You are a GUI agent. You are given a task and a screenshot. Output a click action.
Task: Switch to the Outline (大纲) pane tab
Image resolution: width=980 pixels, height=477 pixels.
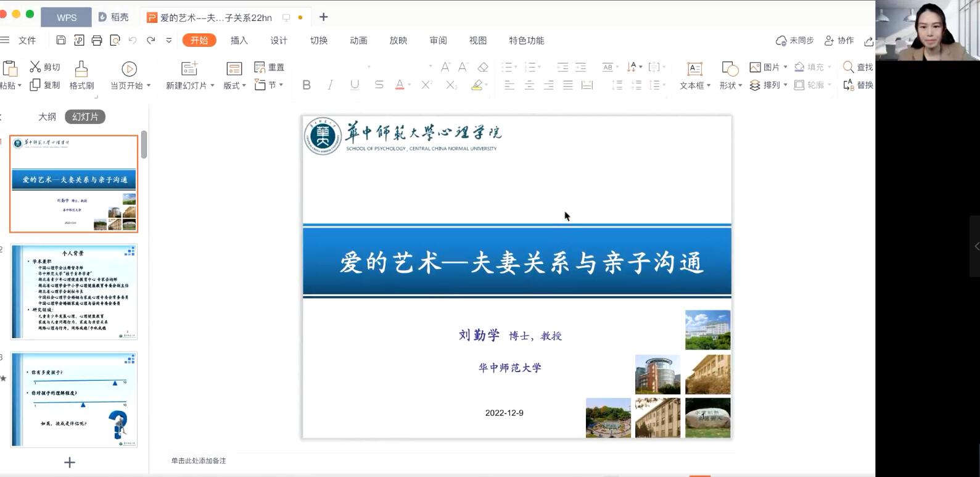click(x=47, y=117)
